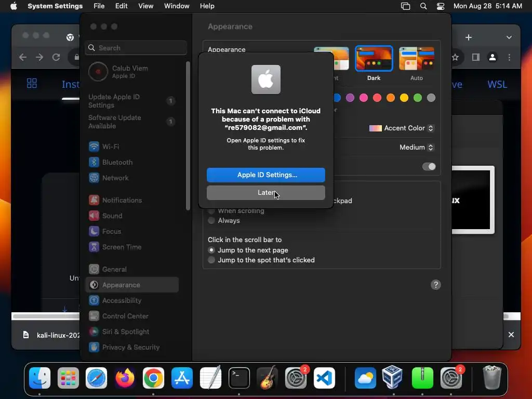Open Network settings in sidebar
Image resolution: width=532 pixels, height=399 pixels.
(131, 178)
